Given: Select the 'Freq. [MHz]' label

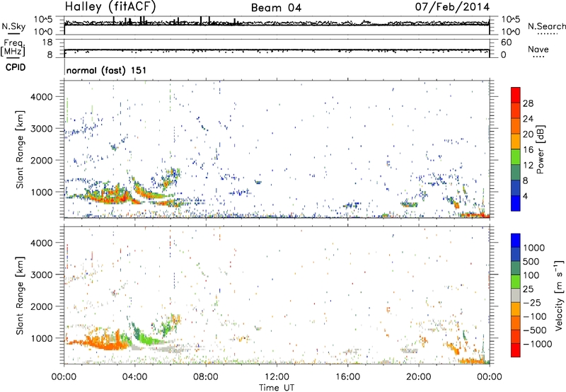Looking at the screenshot, I should tap(13, 48).
